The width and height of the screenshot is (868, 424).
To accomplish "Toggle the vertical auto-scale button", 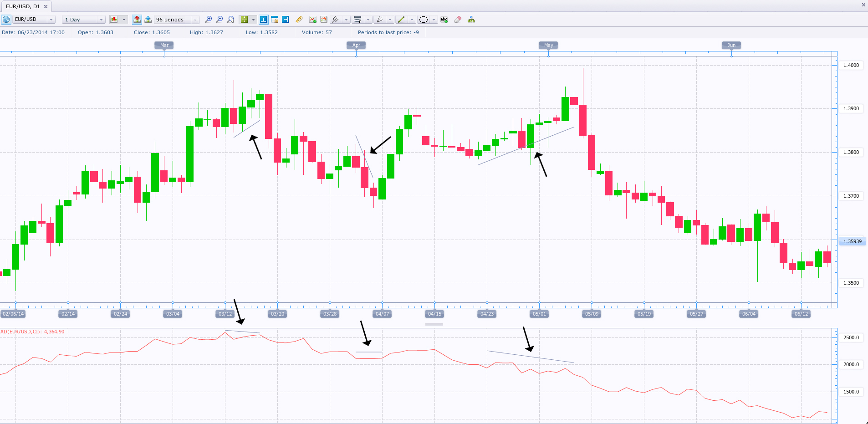I will [x=263, y=20].
